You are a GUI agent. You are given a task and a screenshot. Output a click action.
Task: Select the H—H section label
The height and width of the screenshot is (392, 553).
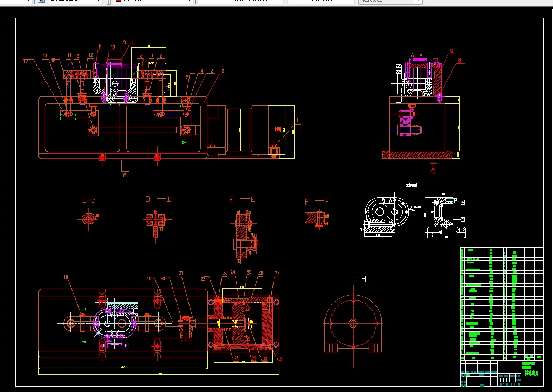coord(354,279)
